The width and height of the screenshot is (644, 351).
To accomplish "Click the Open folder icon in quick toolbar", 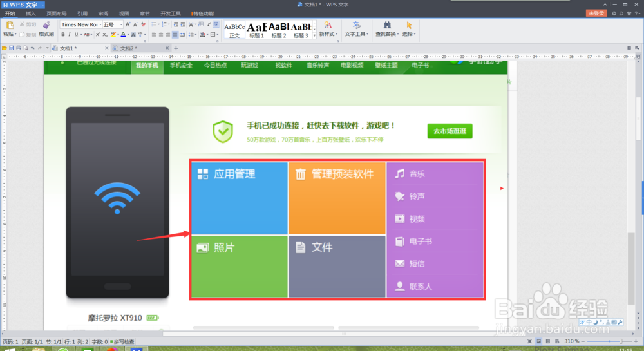I will 5,48.
